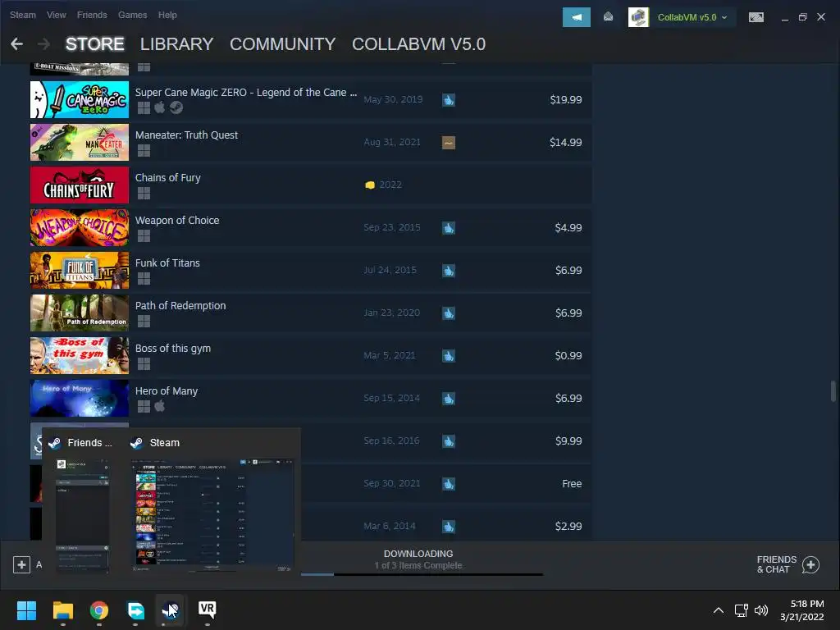Open Chains of Fury thumbnail

point(80,185)
